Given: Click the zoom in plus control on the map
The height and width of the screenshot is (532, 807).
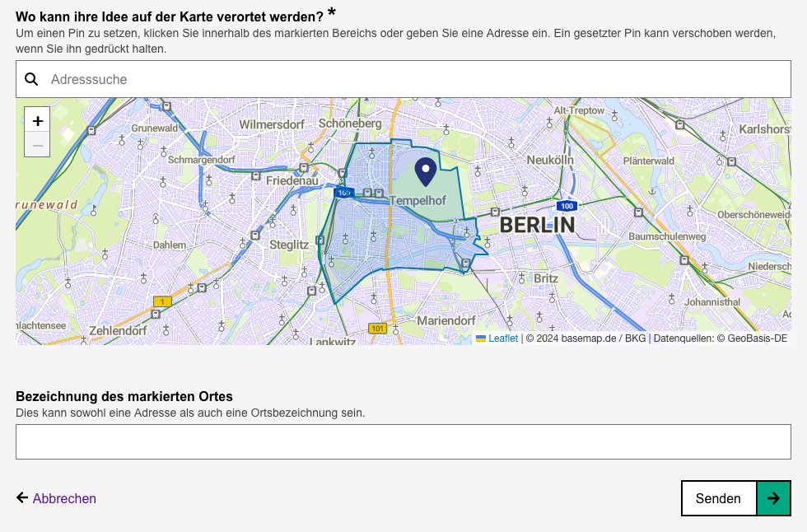Looking at the screenshot, I should 37,120.
